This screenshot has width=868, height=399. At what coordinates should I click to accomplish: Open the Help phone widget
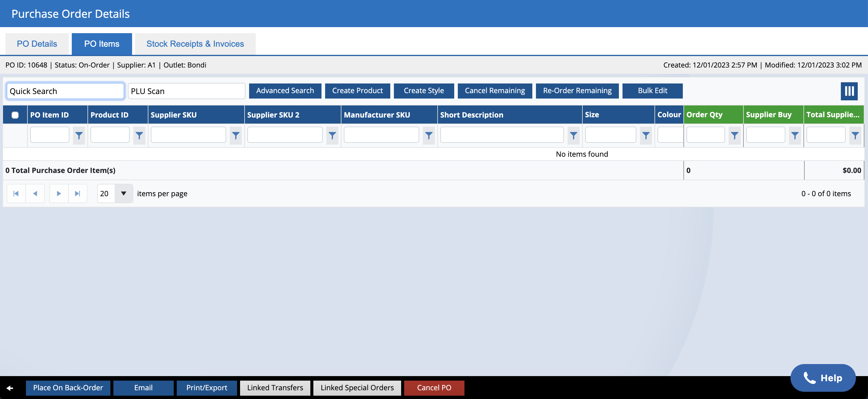tap(823, 378)
